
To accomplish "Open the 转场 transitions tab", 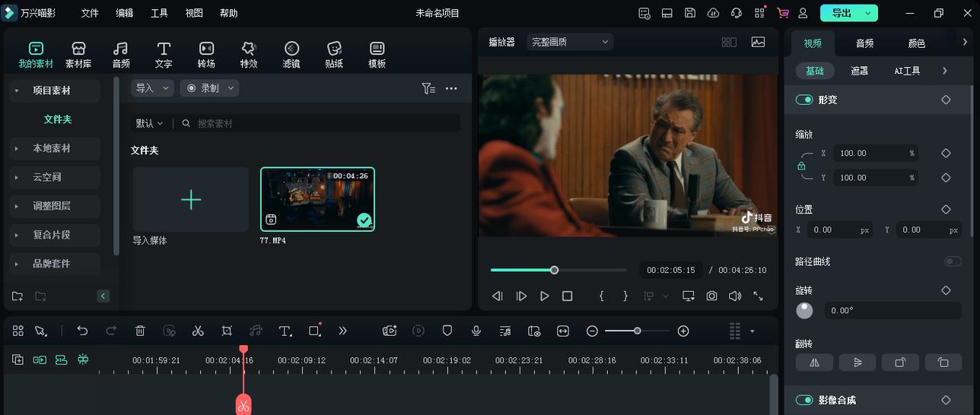I will click(x=206, y=55).
